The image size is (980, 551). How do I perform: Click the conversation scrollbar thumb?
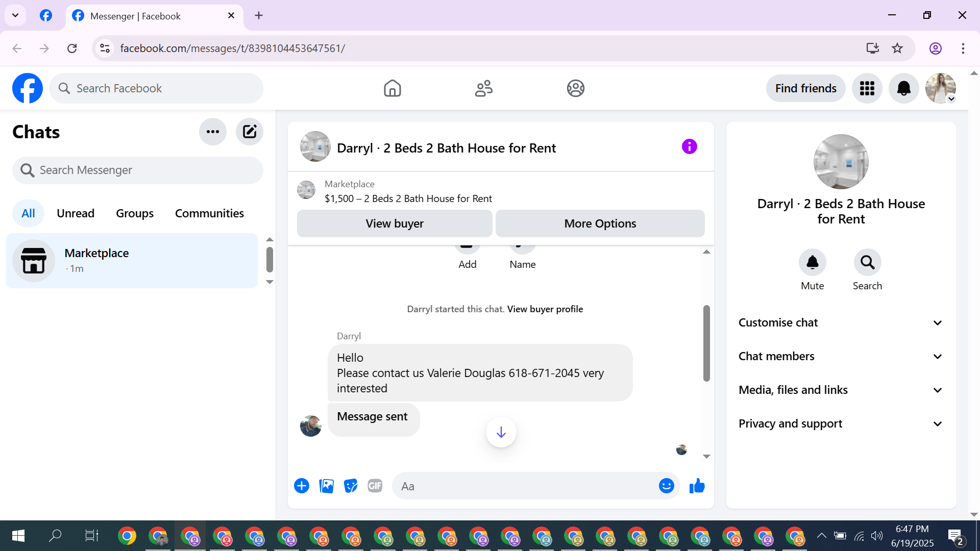706,343
